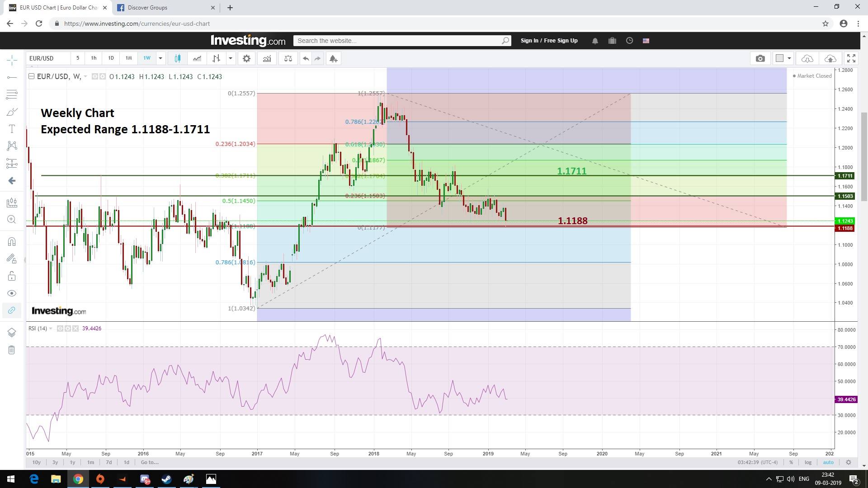868x488 pixels.
Task: Open the indicators icon in toolbar
Action: 267,58
